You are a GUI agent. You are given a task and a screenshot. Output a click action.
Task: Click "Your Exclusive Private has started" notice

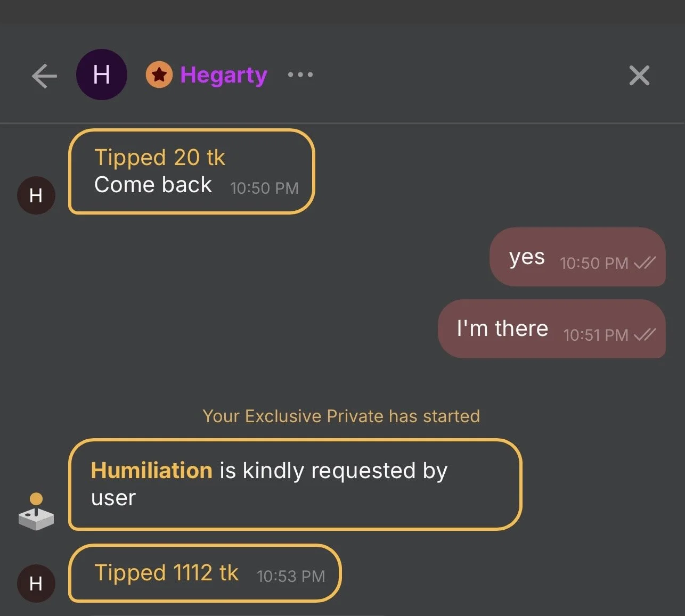341,416
